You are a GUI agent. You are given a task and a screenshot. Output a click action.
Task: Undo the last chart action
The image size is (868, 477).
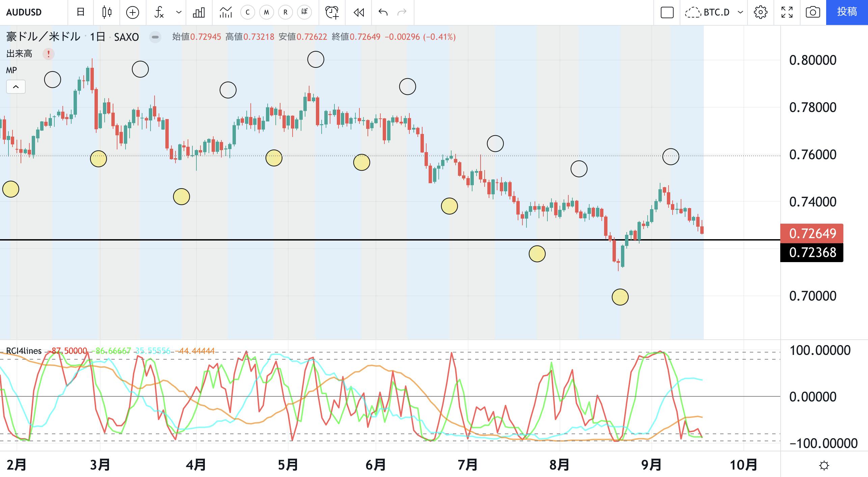coord(383,12)
